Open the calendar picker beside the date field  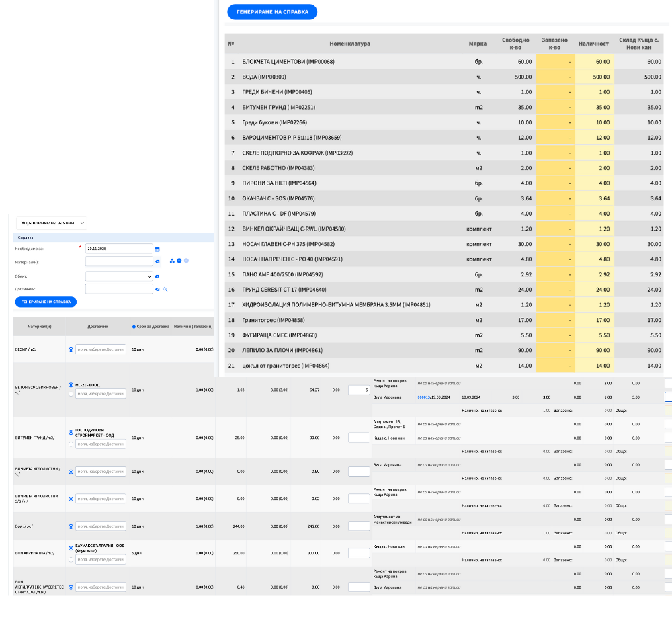click(x=157, y=249)
